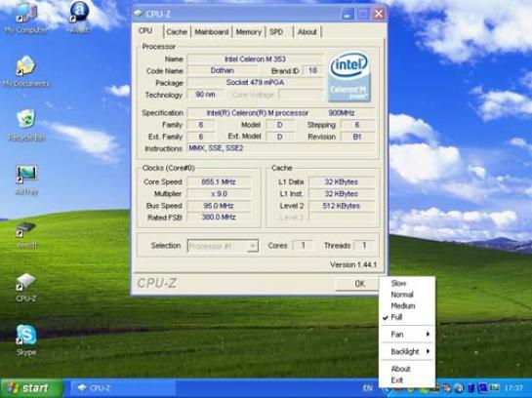532x398 pixels.
Task: Click the Start button
Action: tap(31, 388)
